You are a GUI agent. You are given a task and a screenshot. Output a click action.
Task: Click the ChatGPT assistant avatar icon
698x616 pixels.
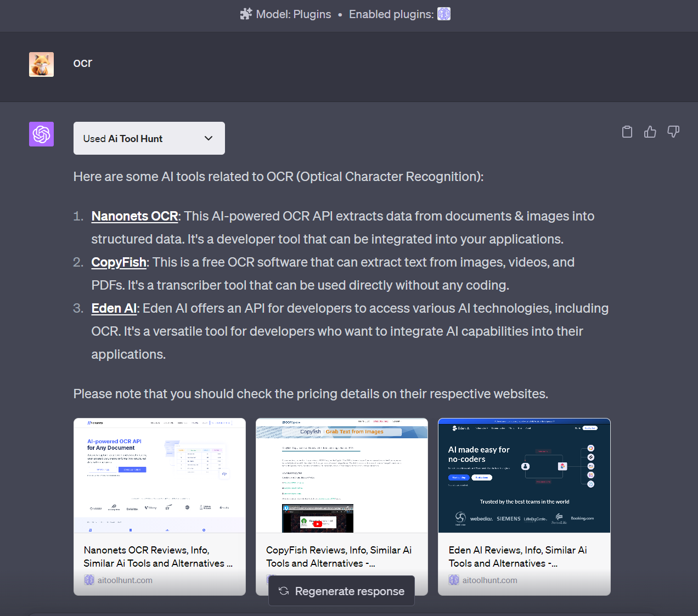coord(41,134)
